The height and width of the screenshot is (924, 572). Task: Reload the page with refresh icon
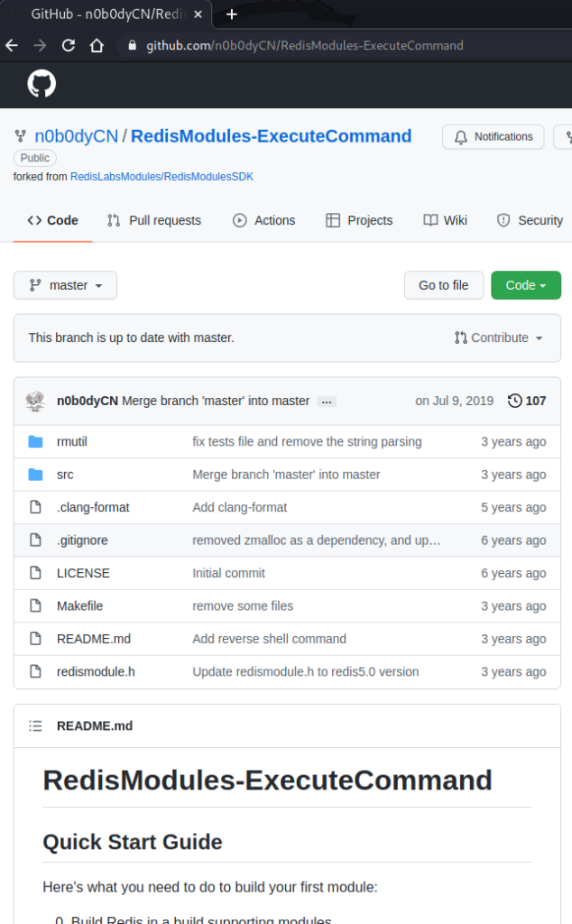pyautogui.click(x=69, y=45)
